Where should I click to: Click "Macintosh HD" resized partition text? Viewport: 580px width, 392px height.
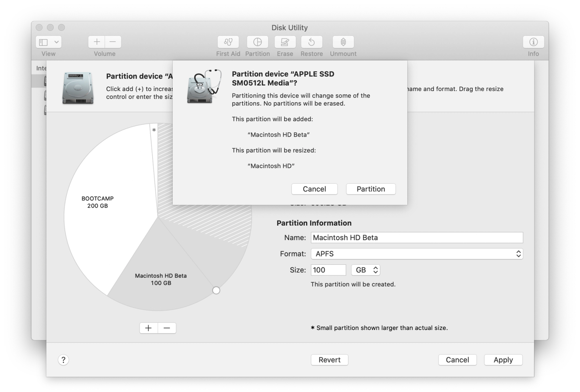(271, 166)
